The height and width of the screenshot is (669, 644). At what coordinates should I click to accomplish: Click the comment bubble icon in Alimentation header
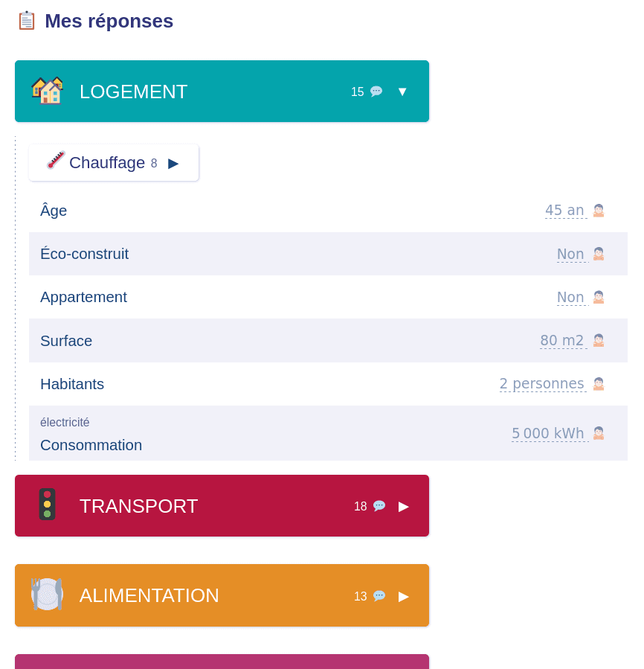coord(379,596)
